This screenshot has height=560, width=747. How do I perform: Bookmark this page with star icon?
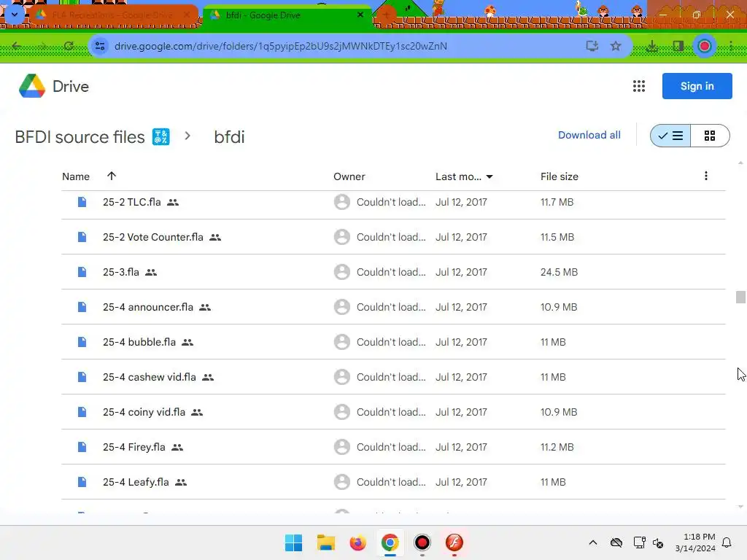616,46
